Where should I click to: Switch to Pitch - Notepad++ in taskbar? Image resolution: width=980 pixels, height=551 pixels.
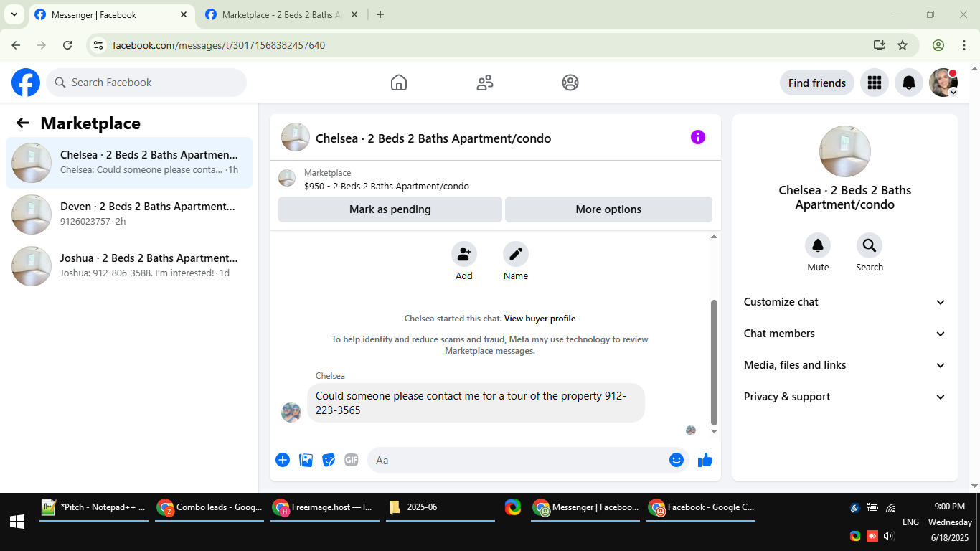point(94,507)
